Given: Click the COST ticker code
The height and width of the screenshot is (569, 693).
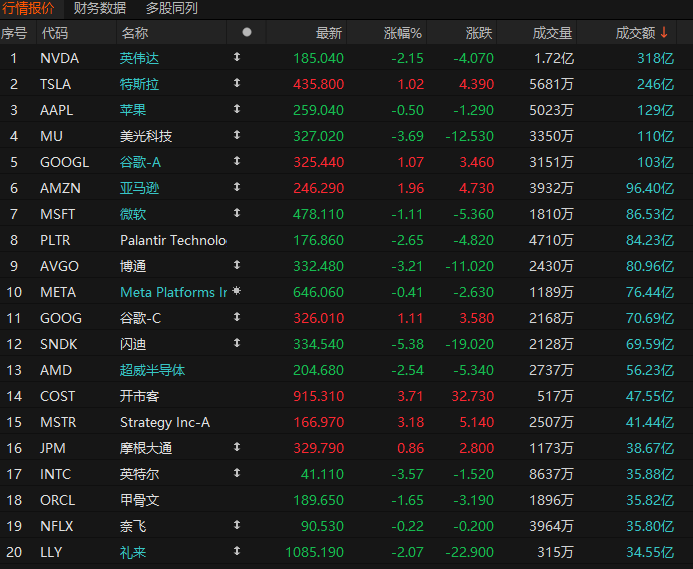Looking at the screenshot, I should pyautogui.click(x=57, y=396).
